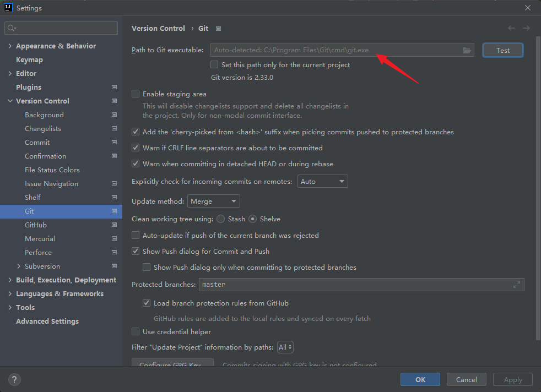This screenshot has height=392, width=541.
Task: Enable 'Set this path only for the current project'
Action: point(214,65)
